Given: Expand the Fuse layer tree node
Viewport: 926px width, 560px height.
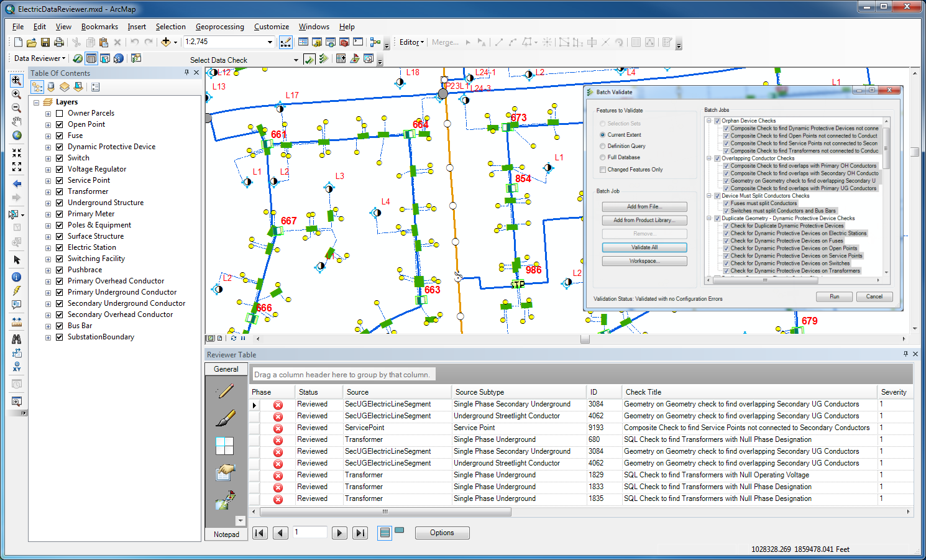Looking at the screenshot, I should (x=48, y=135).
